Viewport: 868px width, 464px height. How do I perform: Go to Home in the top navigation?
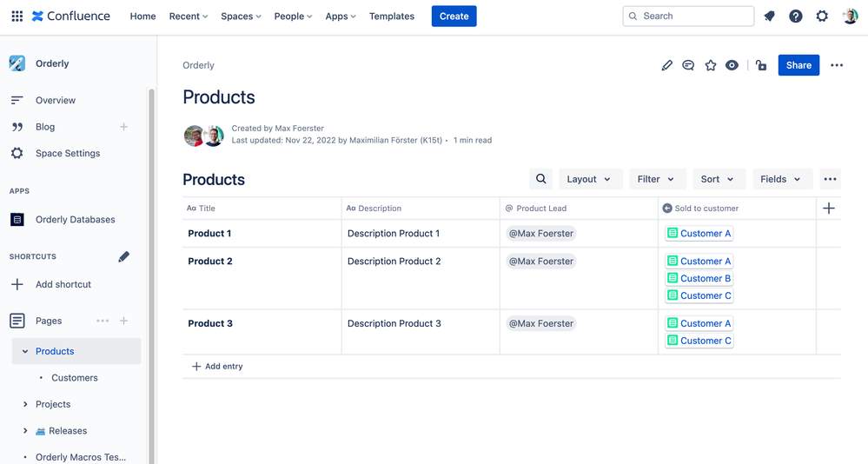pos(142,16)
